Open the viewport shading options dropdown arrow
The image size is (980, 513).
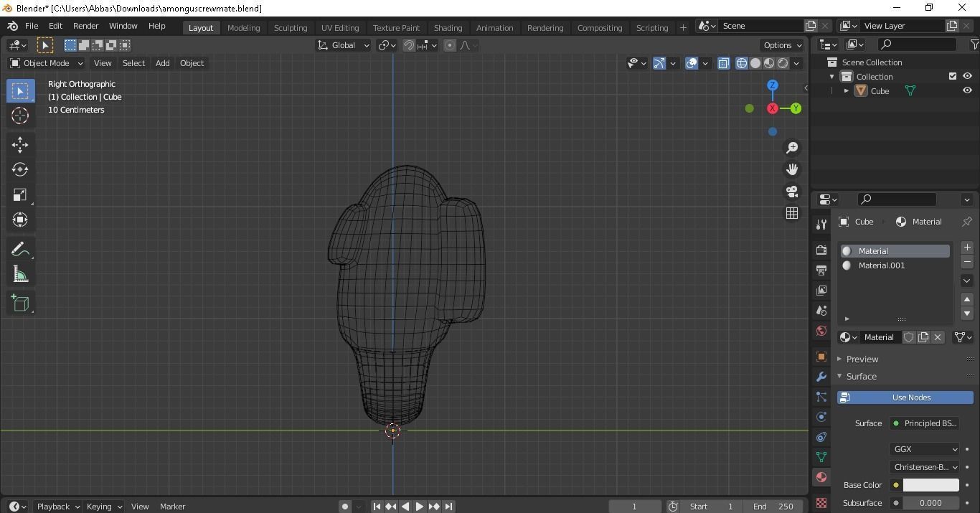click(796, 63)
